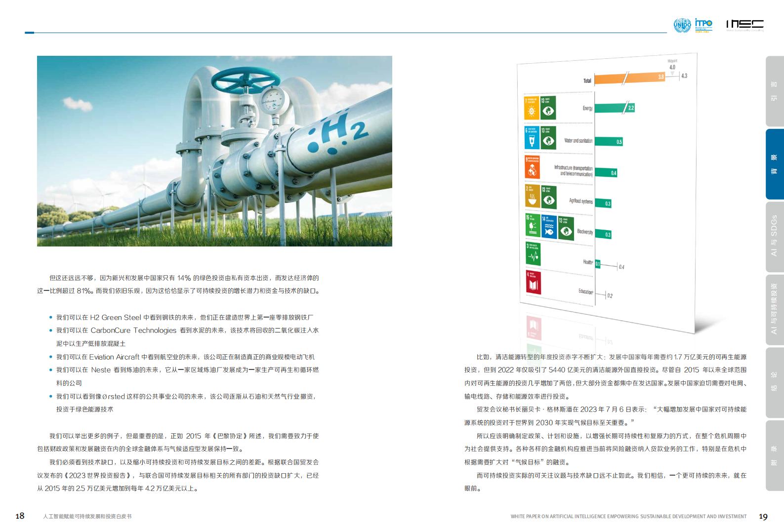Click the SDG 13 eye icon in Energy row
The image size is (784, 532).
click(548, 108)
